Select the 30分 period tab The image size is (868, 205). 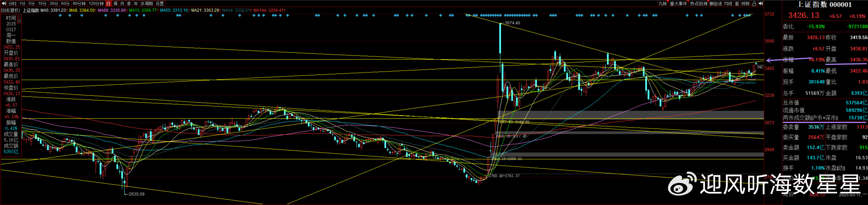54,3
